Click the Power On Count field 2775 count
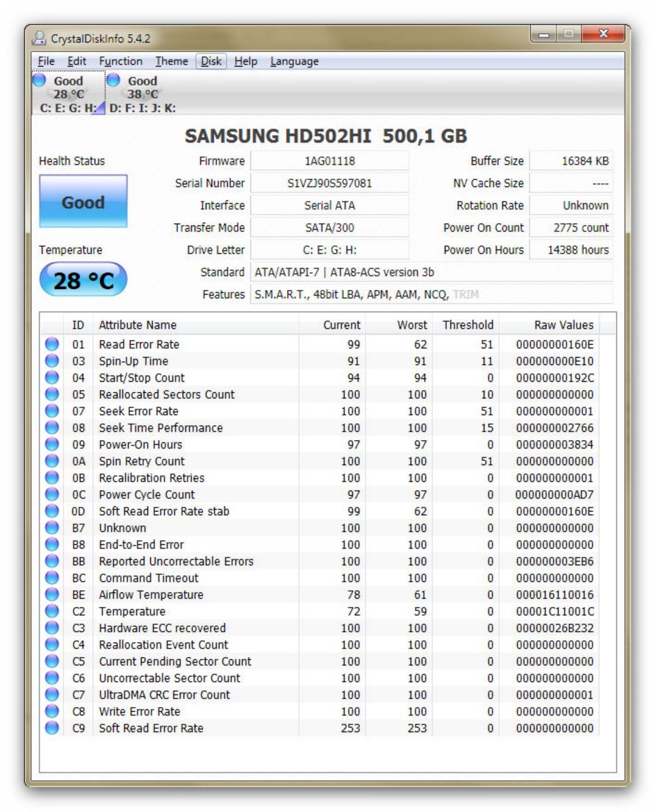 572,228
